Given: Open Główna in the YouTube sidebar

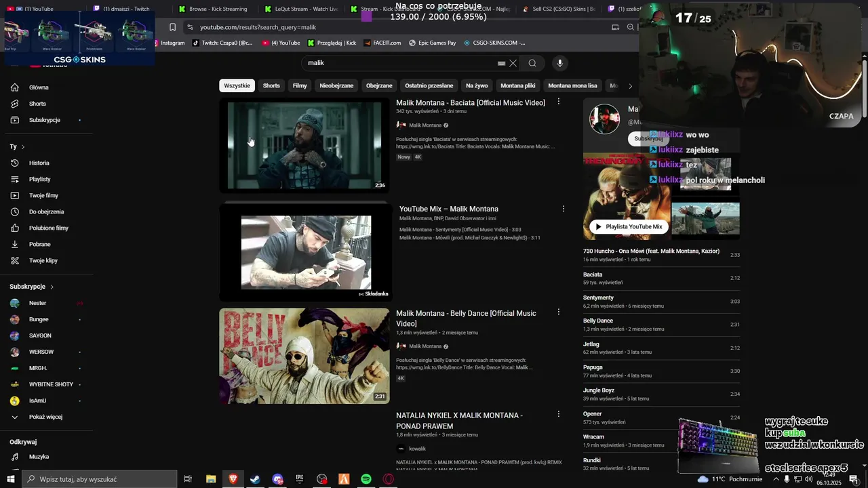Looking at the screenshot, I should pos(39,87).
